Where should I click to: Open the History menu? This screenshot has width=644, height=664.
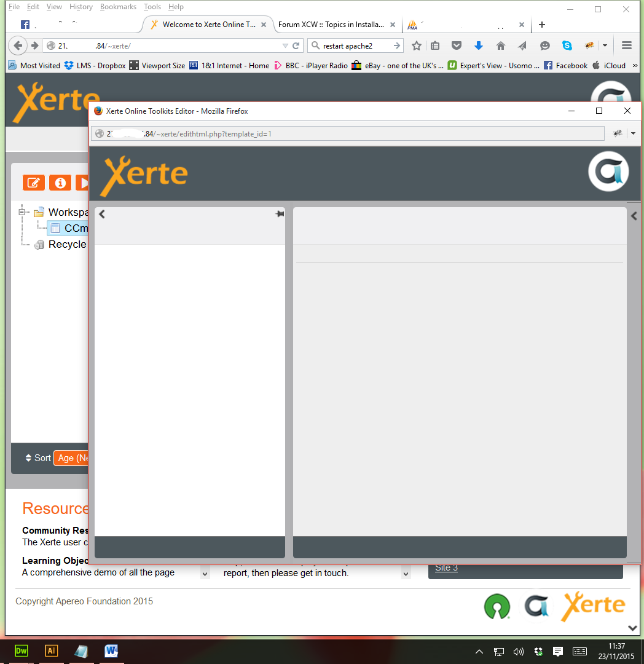(x=81, y=7)
